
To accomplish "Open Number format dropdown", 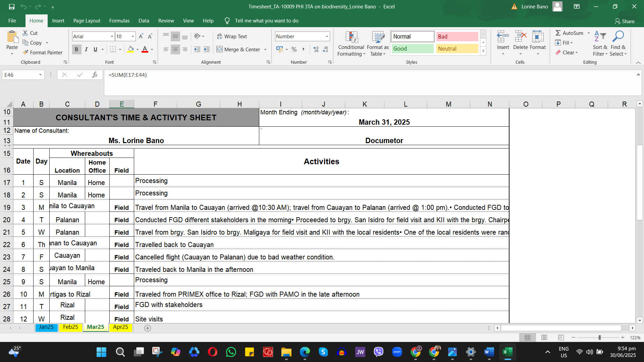I will (327, 36).
